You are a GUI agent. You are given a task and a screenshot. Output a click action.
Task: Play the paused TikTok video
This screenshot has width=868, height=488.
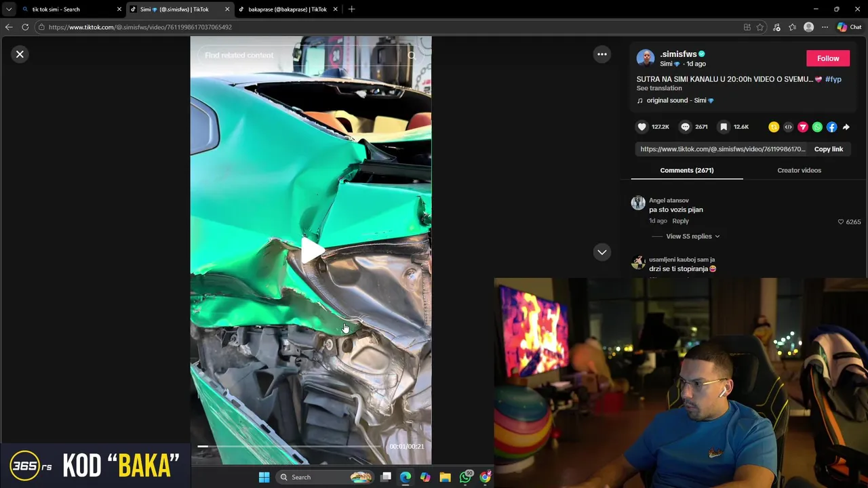311,251
